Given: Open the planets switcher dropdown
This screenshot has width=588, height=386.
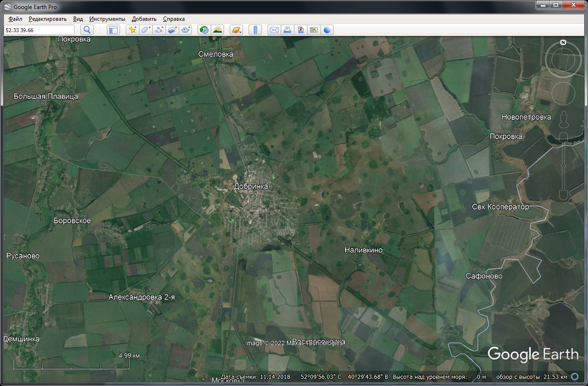Looking at the screenshot, I should point(236,30).
